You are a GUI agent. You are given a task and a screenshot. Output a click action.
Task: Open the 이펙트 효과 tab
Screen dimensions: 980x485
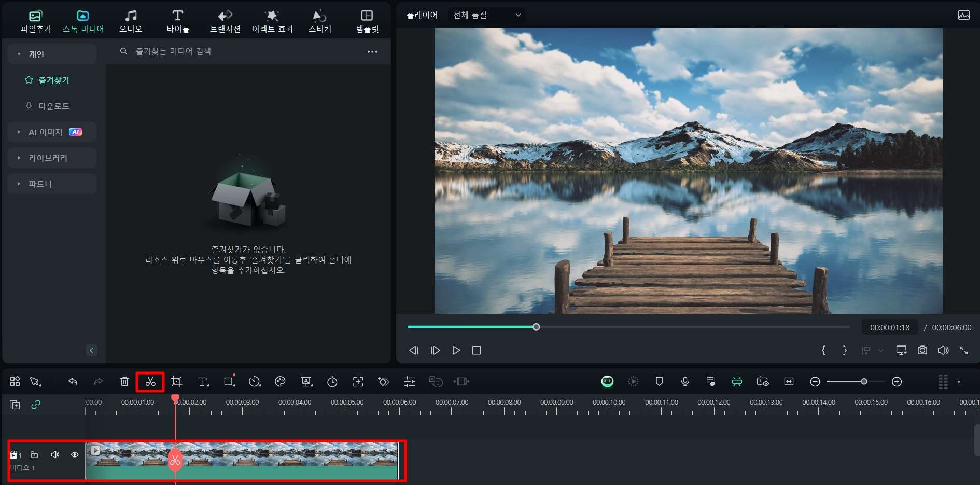pos(272,21)
